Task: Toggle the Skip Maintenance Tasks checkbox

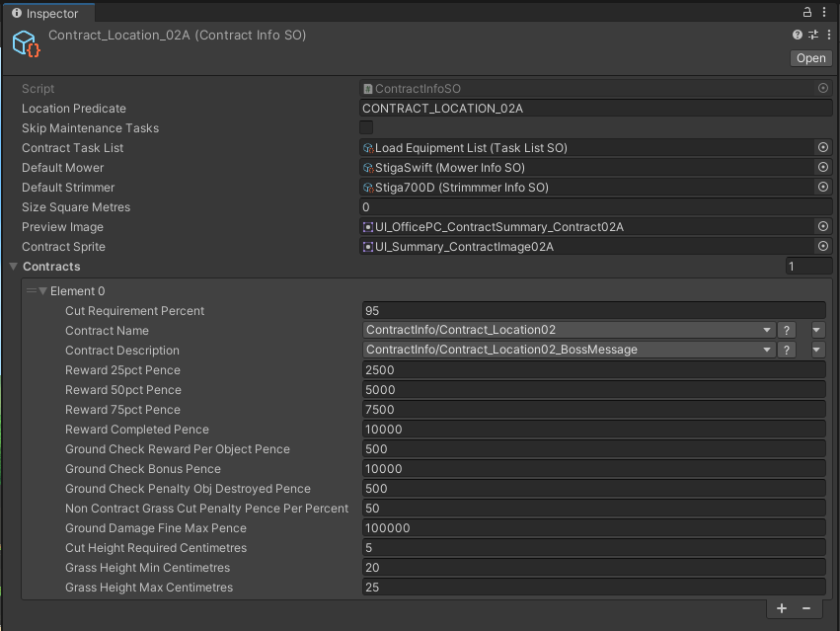Action: (x=366, y=128)
